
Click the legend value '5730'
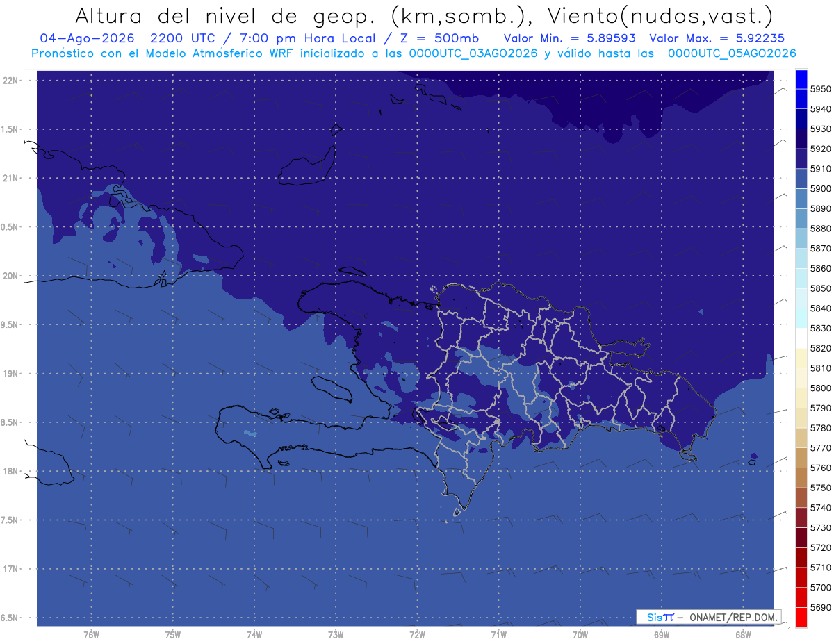pyautogui.click(x=821, y=528)
